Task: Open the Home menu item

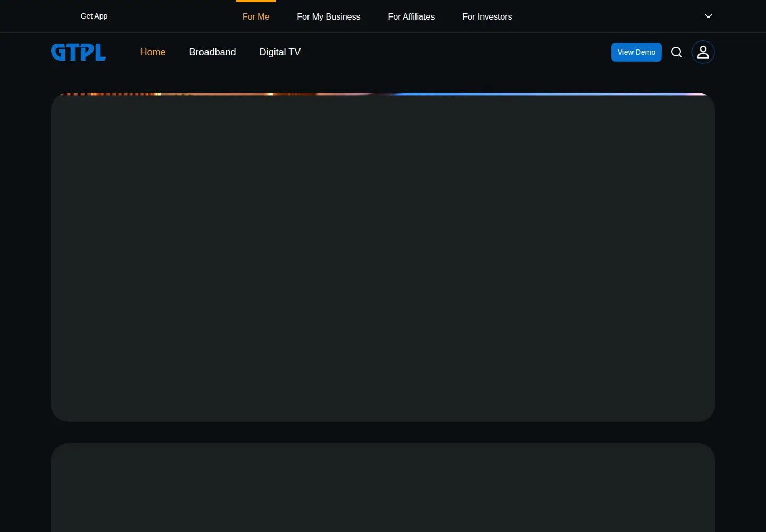Action: tap(153, 52)
